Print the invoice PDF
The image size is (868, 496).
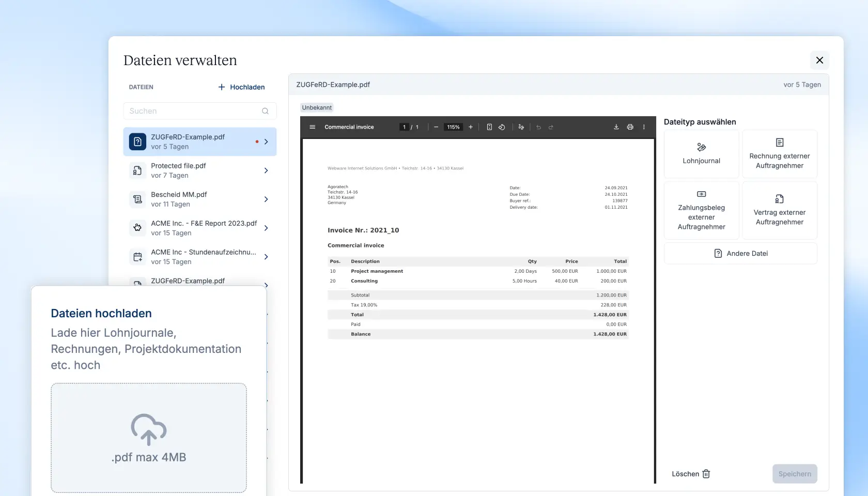[x=630, y=127]
